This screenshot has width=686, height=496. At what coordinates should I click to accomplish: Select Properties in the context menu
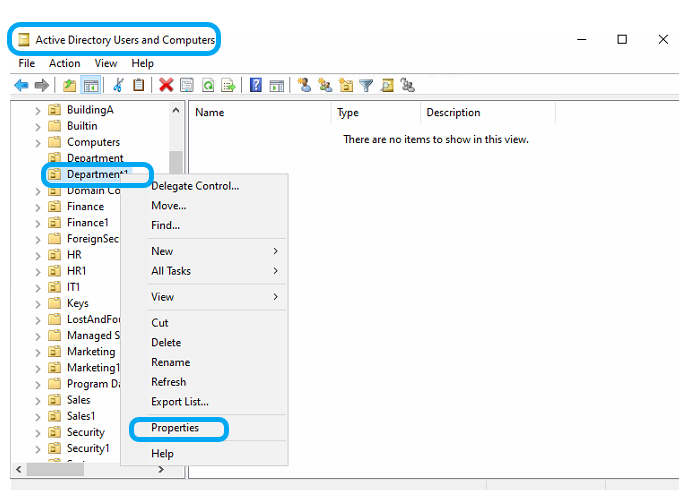click(204, 428)
